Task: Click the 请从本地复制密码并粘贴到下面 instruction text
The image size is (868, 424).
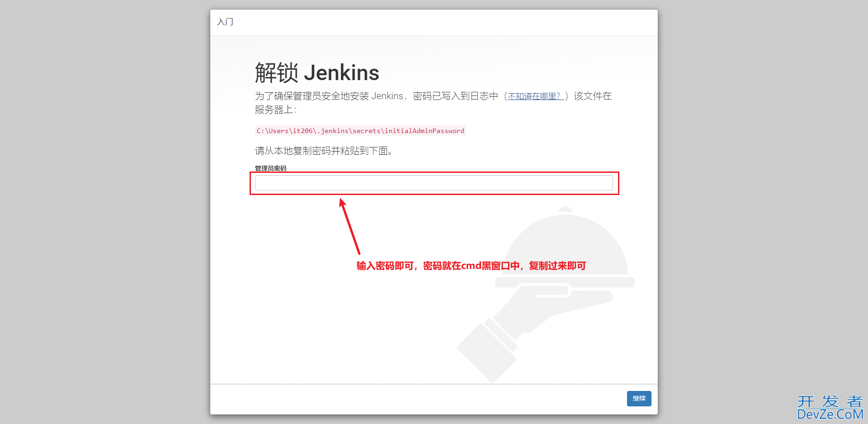Action: (324, 151)
